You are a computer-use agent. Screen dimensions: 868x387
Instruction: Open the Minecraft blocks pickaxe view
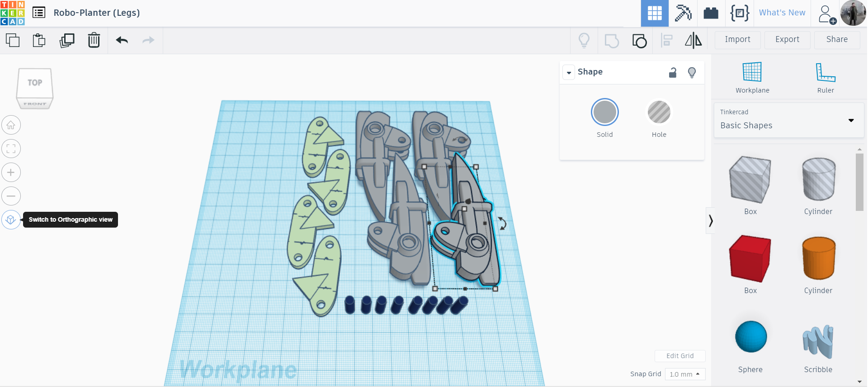(683, 13)
